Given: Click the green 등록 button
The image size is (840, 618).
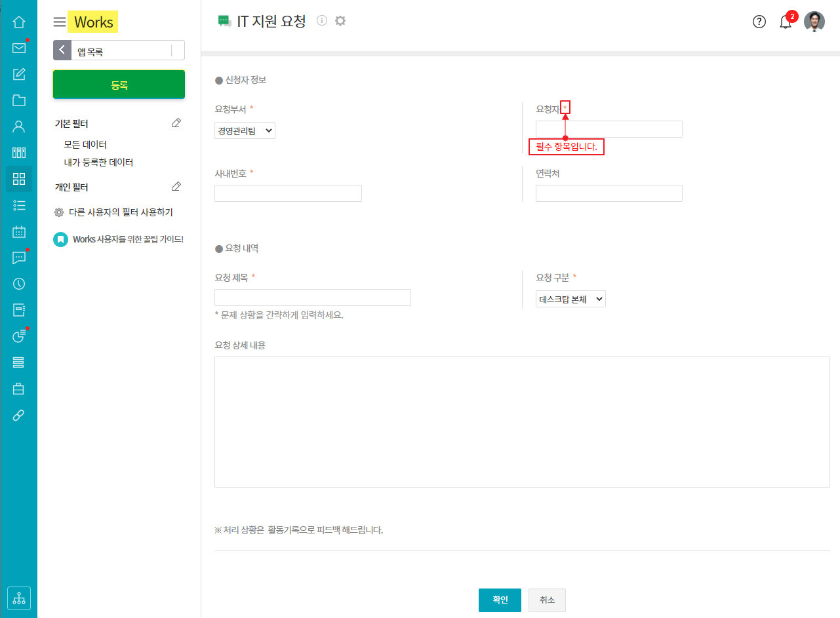Looking at the screenshot, I should coord(119,85).
